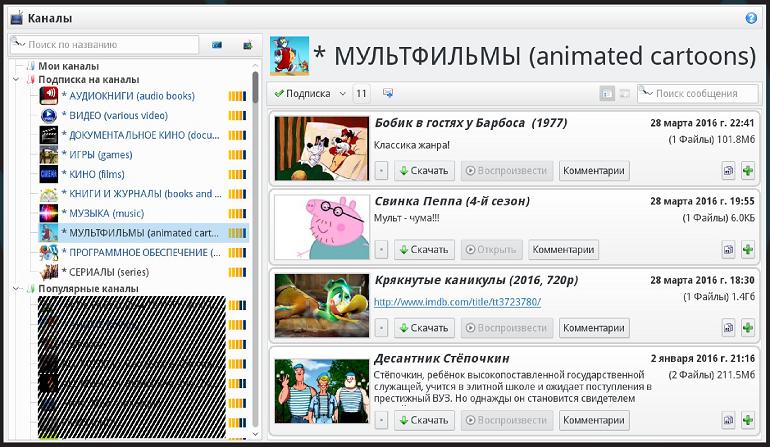Switch to the file list view mode toggle
Screen dimensions: 770x447
tap(624, 93)
